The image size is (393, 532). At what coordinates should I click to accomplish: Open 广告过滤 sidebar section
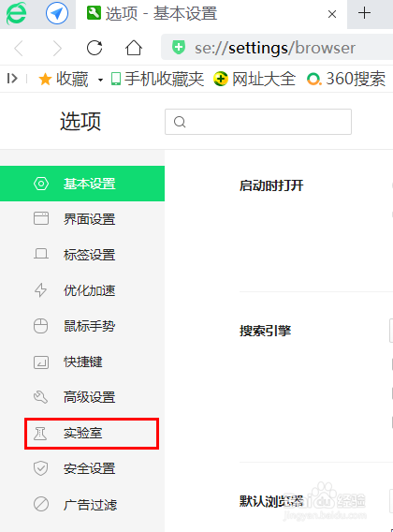pos(82,505)
